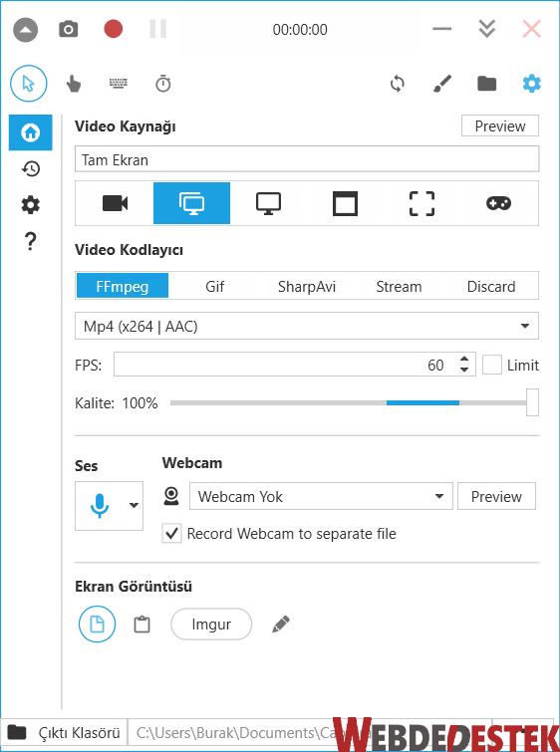Toggle mouse clicks overlay hand icon

coord(73,84)
